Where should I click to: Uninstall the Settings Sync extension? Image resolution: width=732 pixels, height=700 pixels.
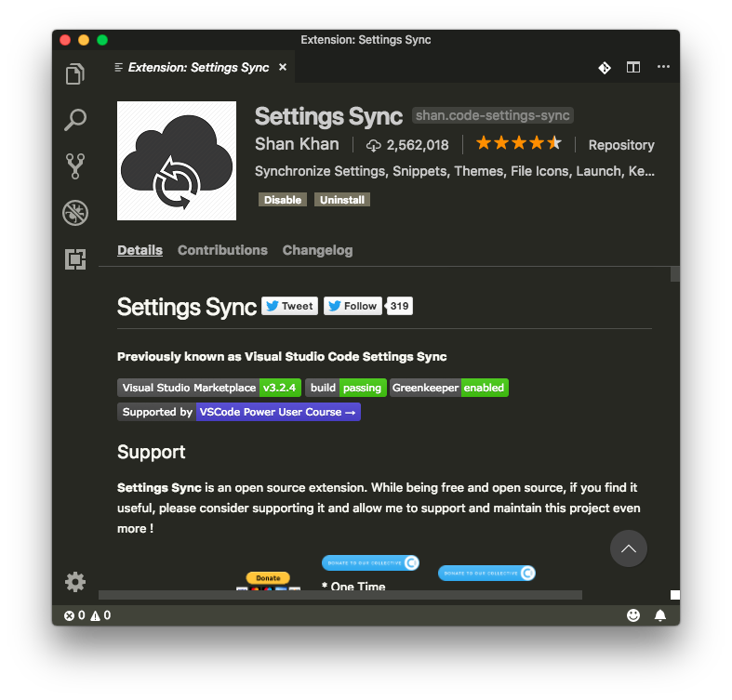tap(342, 200)
